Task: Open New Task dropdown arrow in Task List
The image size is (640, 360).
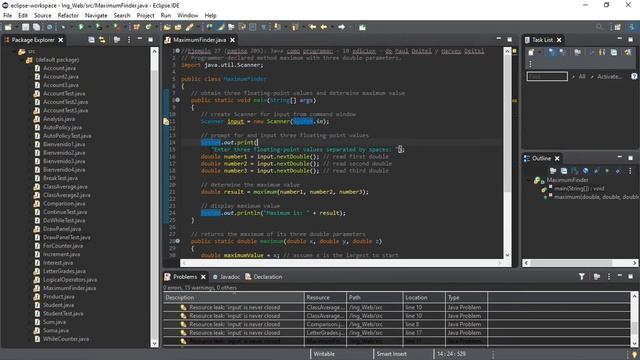Action: coord(539,52)
